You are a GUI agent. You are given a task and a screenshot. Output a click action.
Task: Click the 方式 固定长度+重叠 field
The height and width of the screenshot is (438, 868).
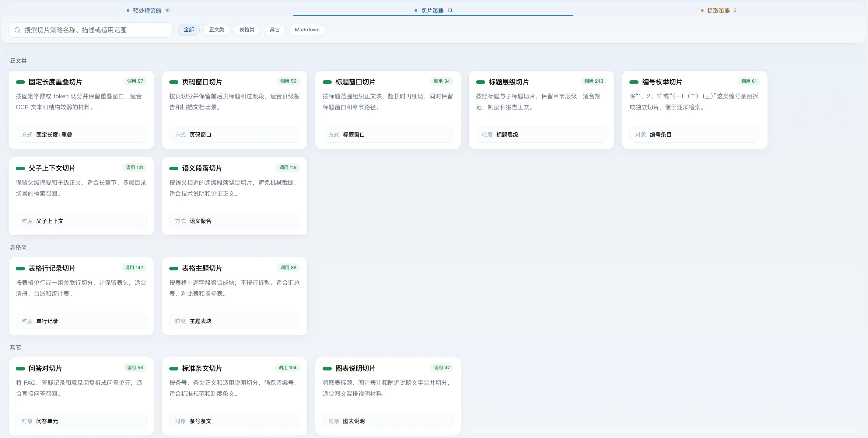[81, 135]
